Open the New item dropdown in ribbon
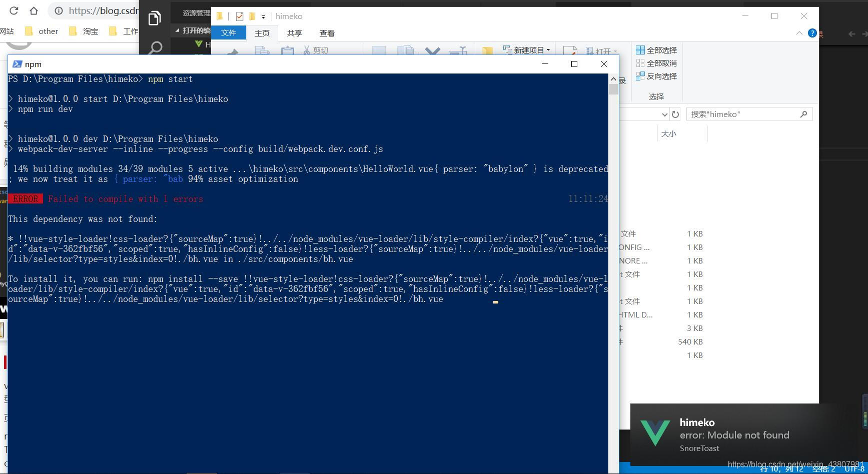868x474 pixels. point(527,50)
